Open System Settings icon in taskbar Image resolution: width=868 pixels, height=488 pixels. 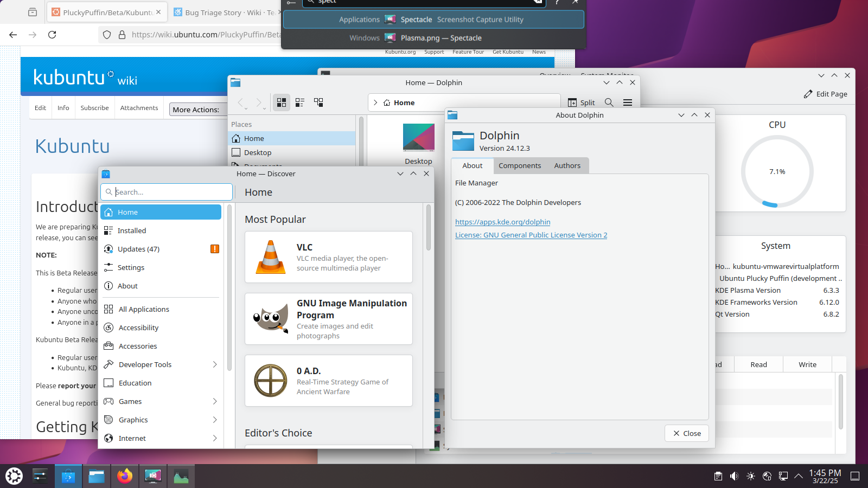[x=40, y=476]
